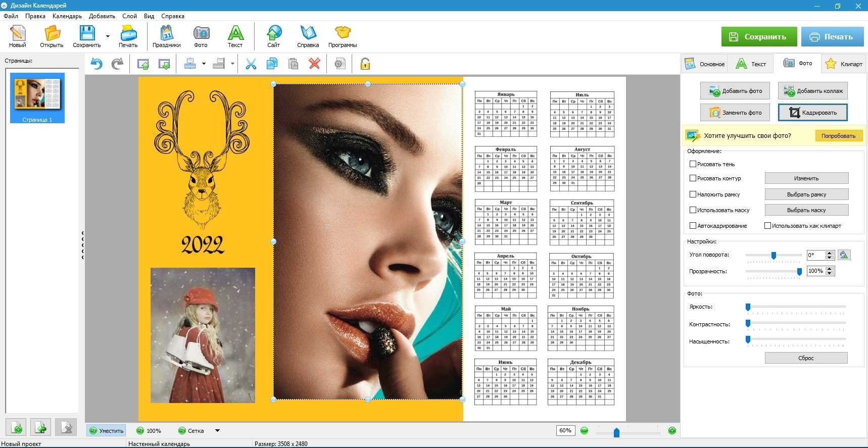
Task: Open the Календарь menu
Action: pyautogui.click(x=67, y=16)
